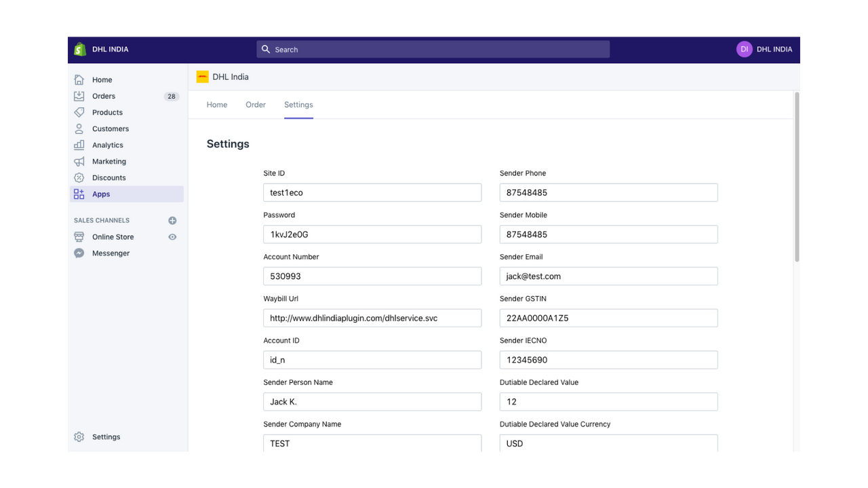Screen dimensions: 868x488
Task: Open the Messenger channel
Action: tap(111, 253)
